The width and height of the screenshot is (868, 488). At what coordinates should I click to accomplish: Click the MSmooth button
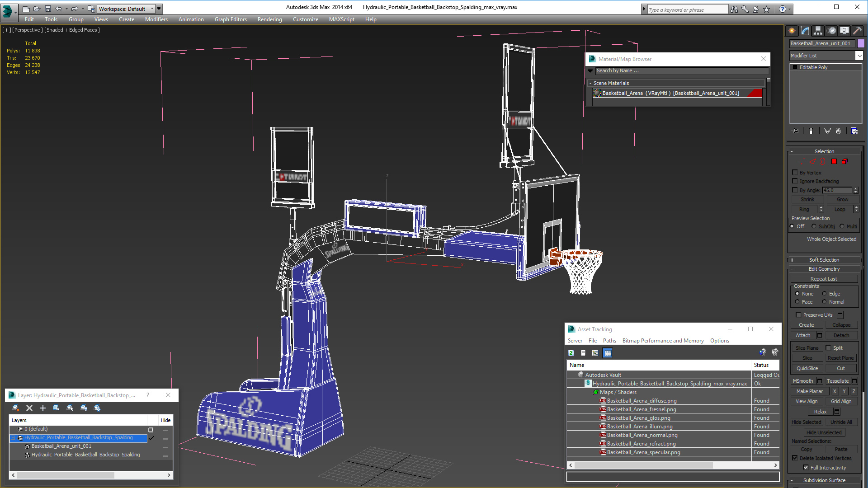coord(803,381)
